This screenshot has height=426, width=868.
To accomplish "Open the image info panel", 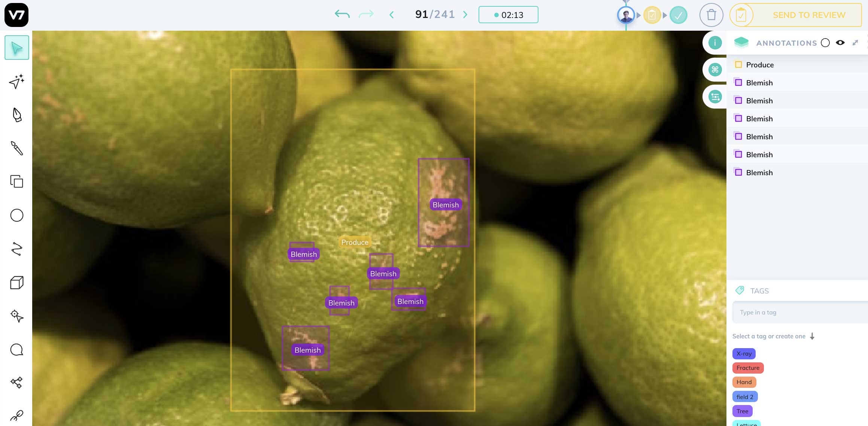I will coord(715,43).
